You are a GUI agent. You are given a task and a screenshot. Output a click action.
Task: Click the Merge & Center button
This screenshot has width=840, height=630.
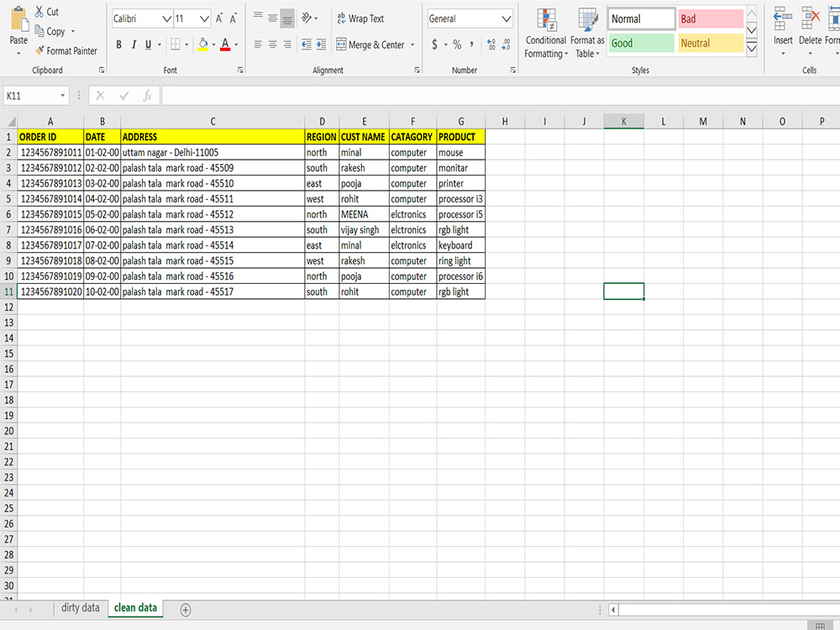[370, 45]
